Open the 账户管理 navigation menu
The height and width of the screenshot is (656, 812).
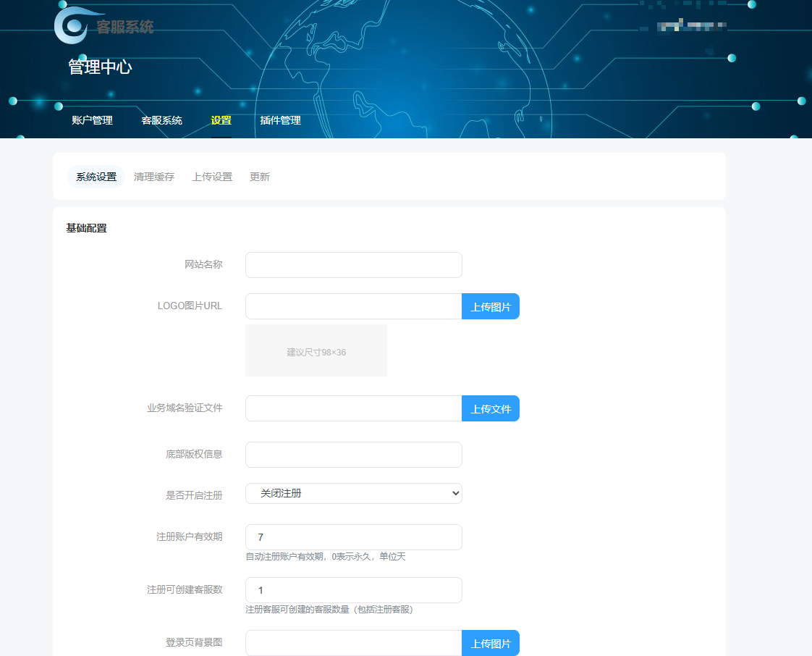click(x=92, y=120)
